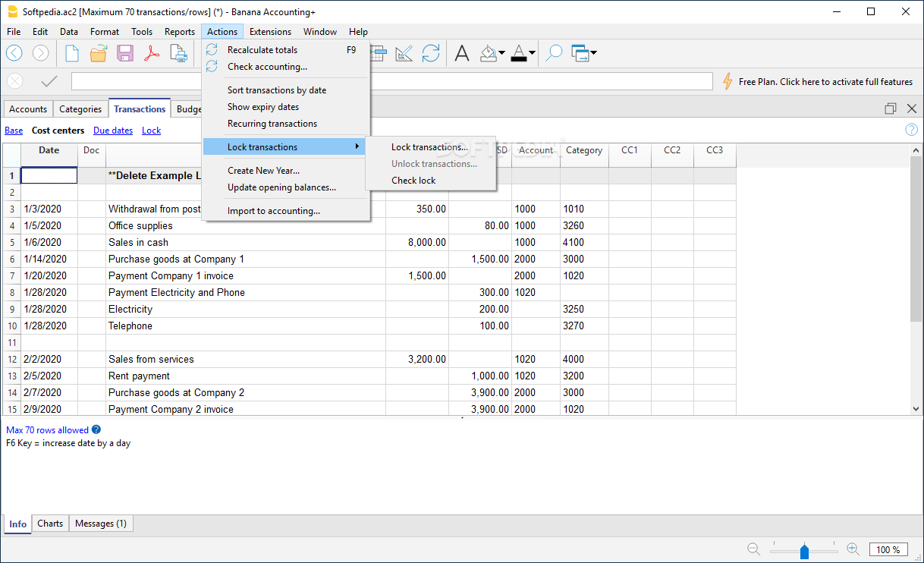The width and height of the screenshot is (924, 563).
Task: Confirm the entry with the checkmark icon
Action: pyautogui.click(x=49, y=81)
